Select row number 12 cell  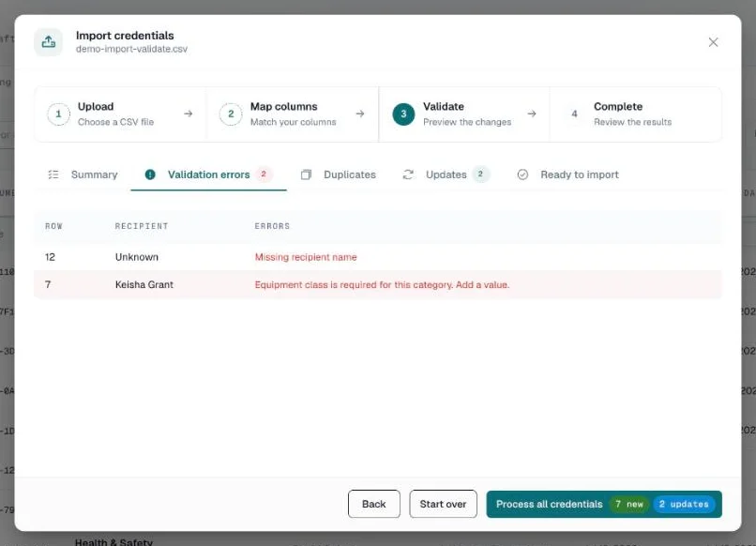(50, 257)
